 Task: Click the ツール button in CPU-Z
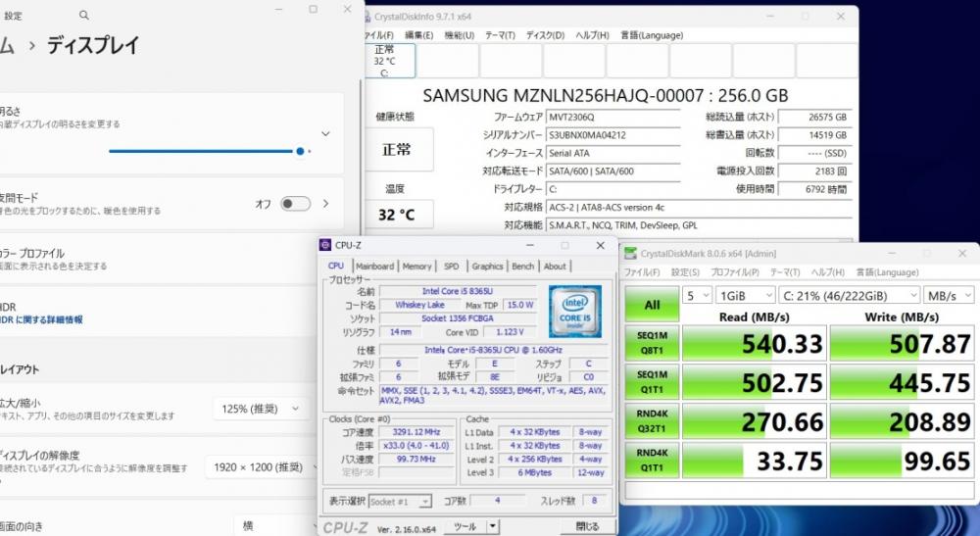pyautogui.click(x=465, y=526)
